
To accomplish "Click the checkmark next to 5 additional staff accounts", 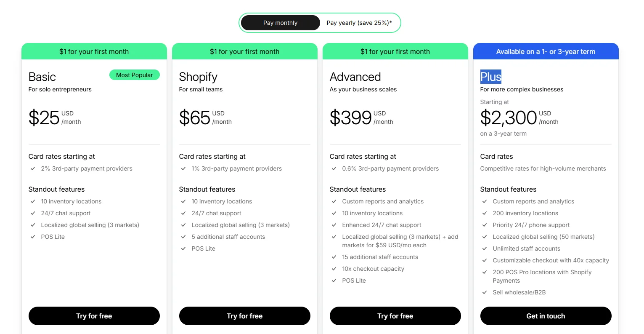I will click(x=183, y=237).
